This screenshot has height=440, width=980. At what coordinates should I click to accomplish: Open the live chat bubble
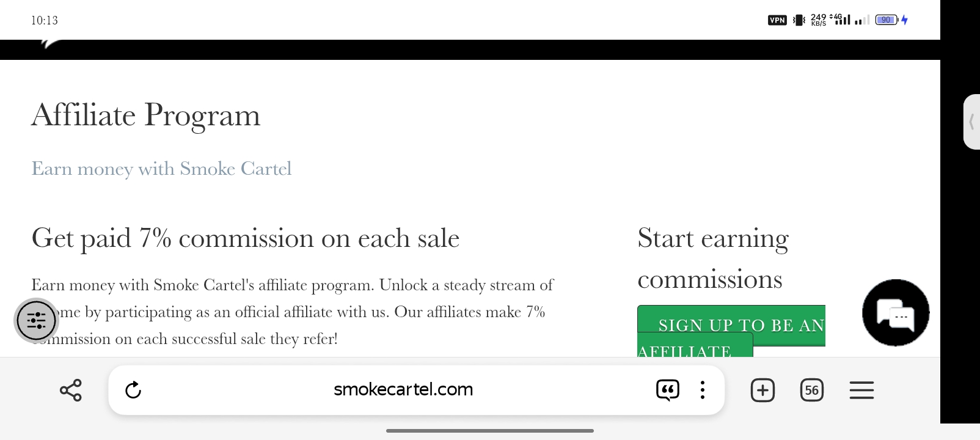pos(896,313)
